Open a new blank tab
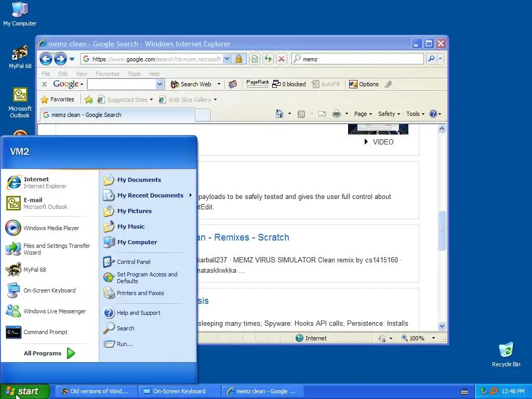Viewport: 532px width, 399px height. pos(203,115)
